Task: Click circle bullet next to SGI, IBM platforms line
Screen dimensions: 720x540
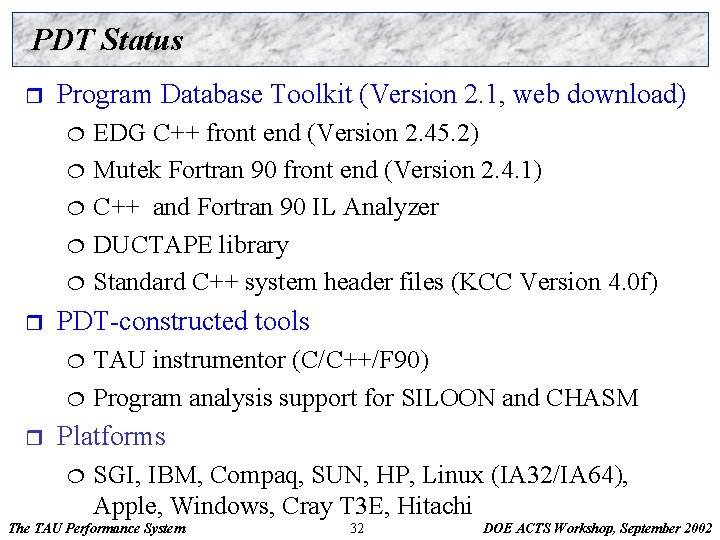Action: (76, 476)
